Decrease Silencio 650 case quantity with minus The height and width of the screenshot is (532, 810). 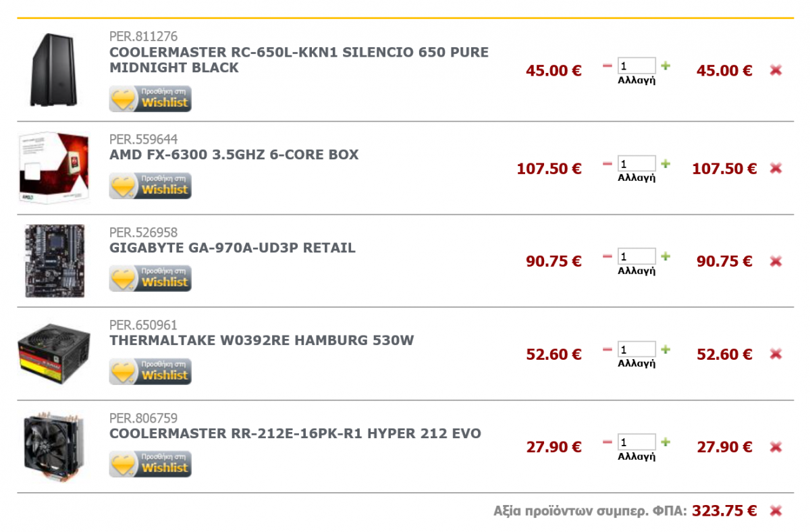607,65
